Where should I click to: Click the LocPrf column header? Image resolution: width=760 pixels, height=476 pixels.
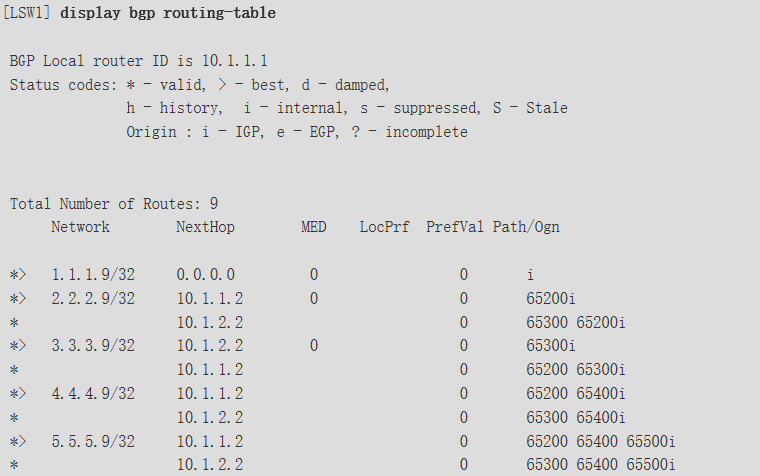(384, 227)
